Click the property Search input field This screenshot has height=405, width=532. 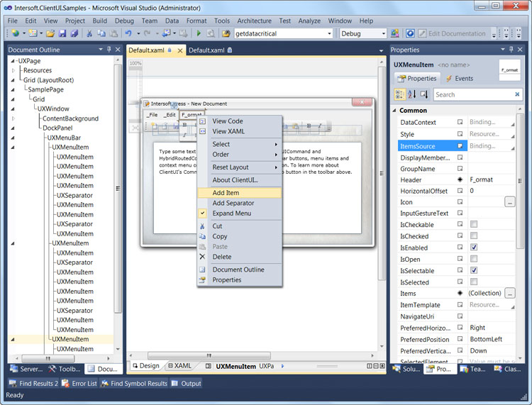pyautogui.click(x=474, y=94)
